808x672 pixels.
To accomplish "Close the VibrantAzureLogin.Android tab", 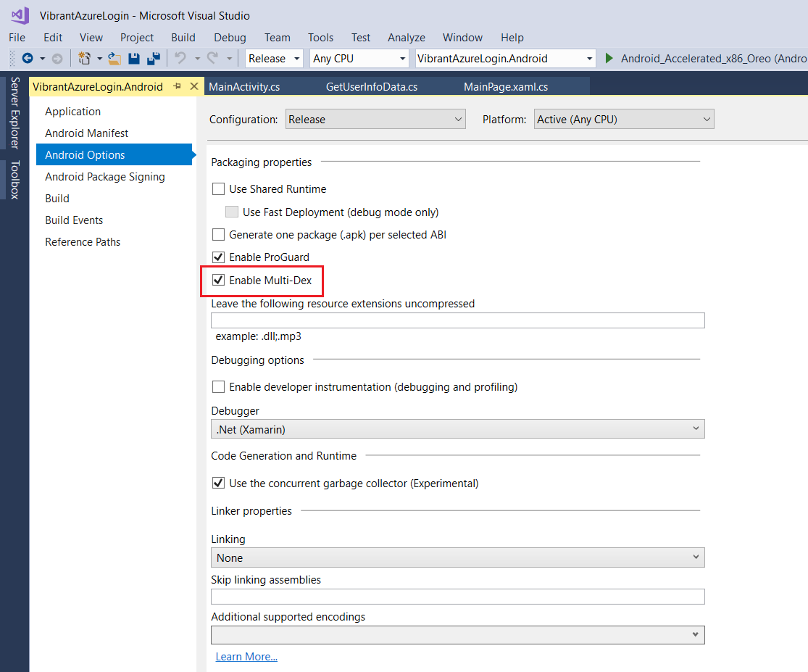I will [194, 86].
